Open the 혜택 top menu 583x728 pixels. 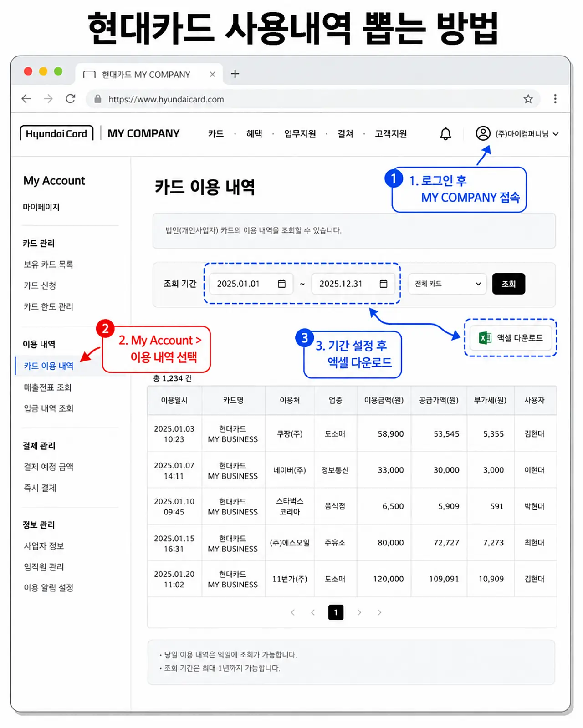[254, 133]
